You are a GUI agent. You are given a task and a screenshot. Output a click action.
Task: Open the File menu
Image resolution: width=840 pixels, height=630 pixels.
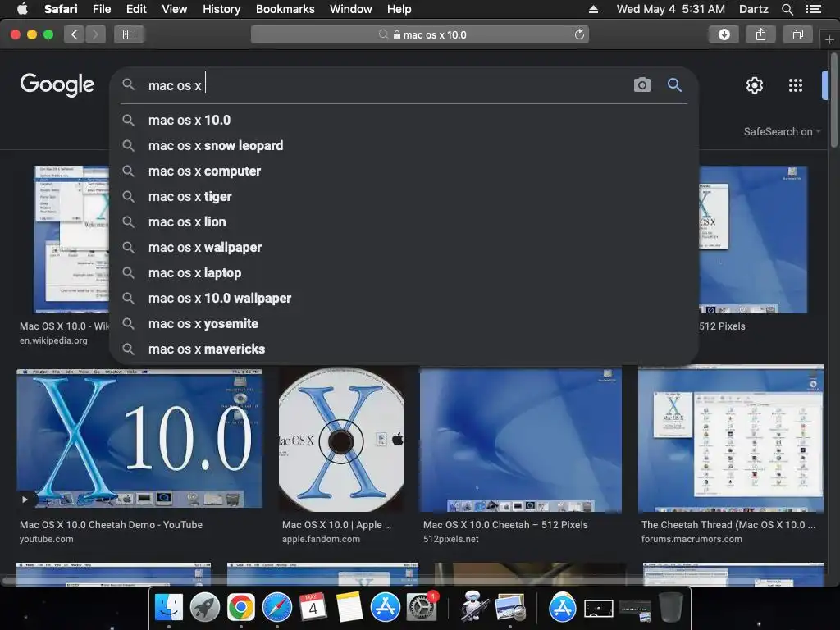point(101,9)
